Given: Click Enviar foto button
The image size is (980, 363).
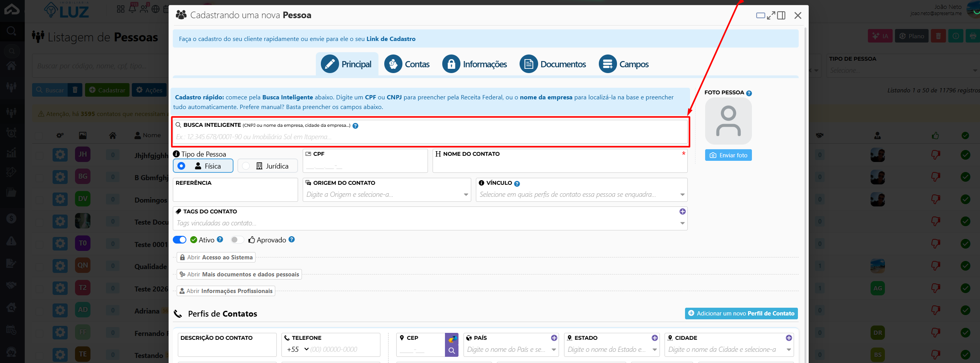Looking at the screenshot, I should pyautogui.click(x=728, y=155).
